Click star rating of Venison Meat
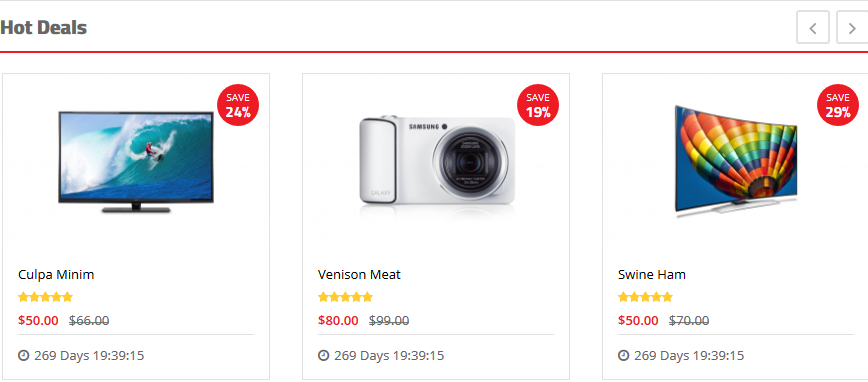This screenshot has width=868, height=382. pos(345,297)
